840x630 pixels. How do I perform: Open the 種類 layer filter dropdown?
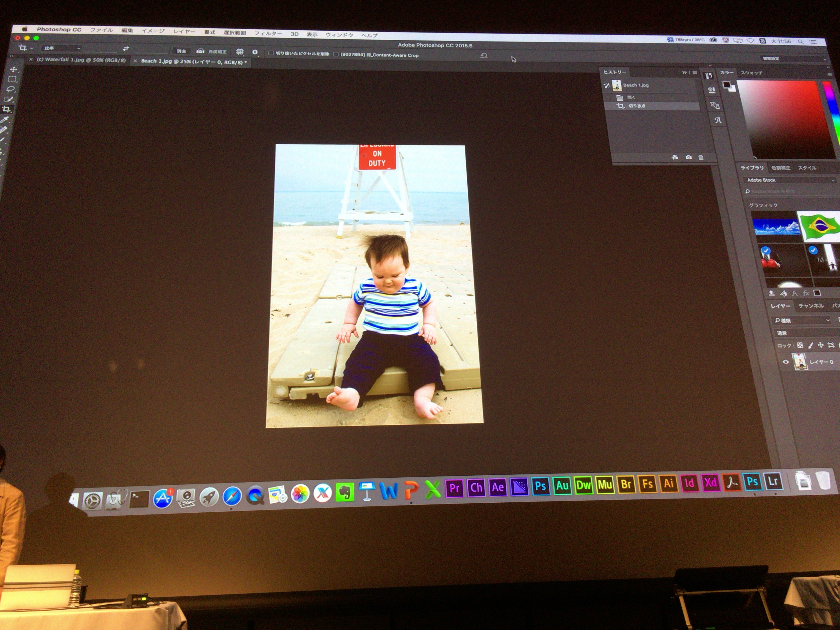[x=801, y=320]
